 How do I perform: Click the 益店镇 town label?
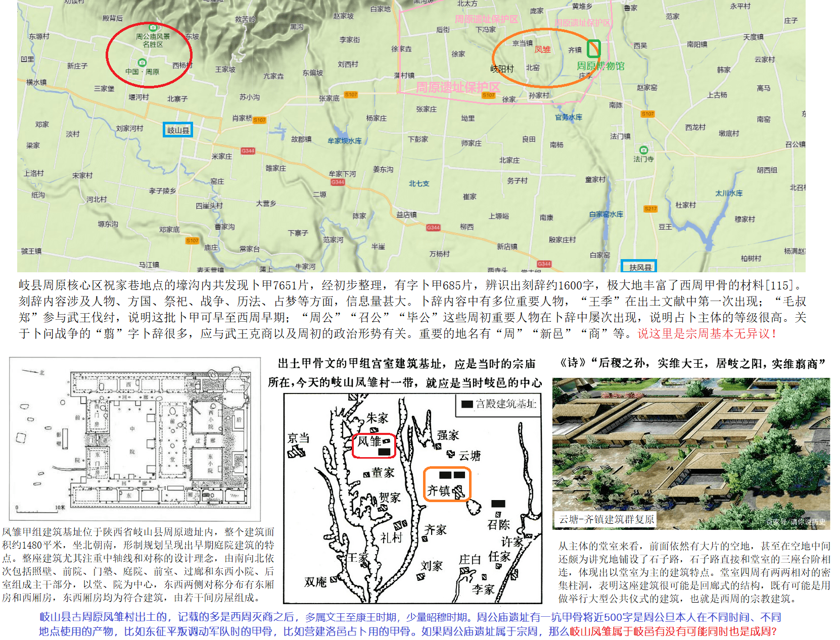tap(406, 215)
